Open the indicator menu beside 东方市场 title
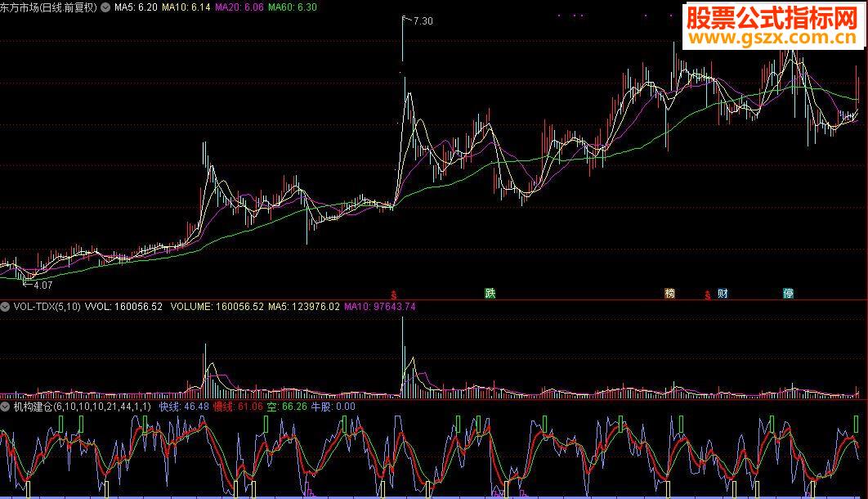 [x=105, y=7]
